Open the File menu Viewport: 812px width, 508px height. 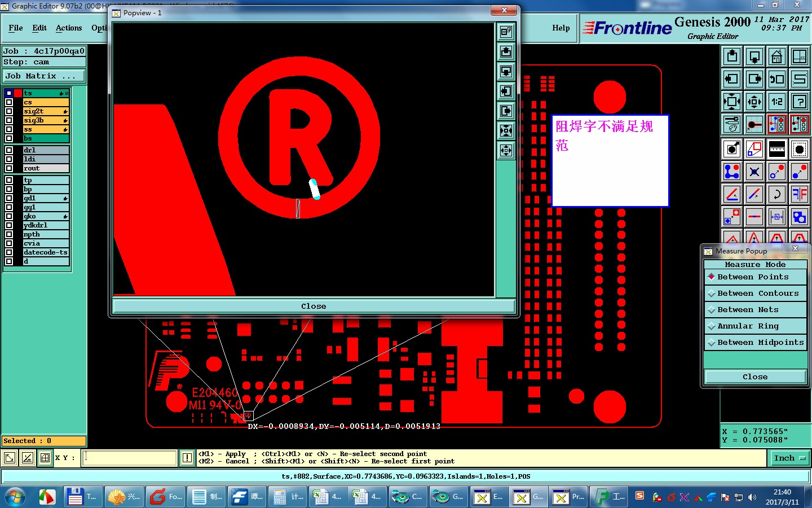pyautogui.click(x=16, y=28)
